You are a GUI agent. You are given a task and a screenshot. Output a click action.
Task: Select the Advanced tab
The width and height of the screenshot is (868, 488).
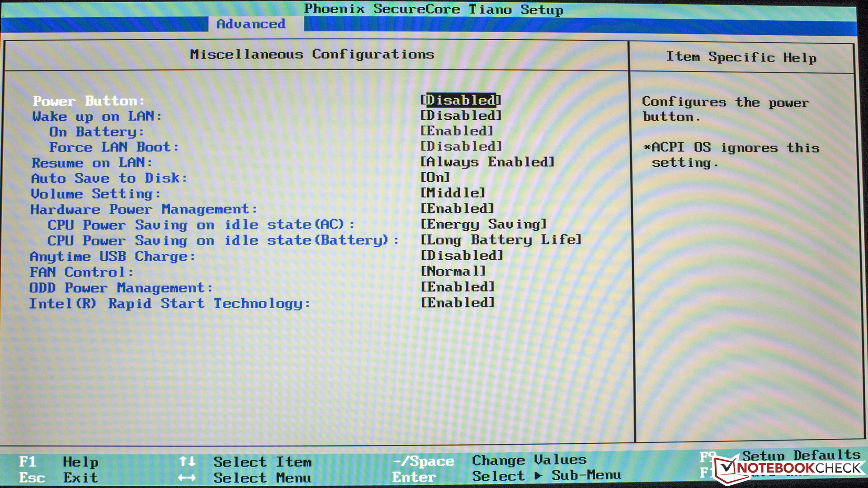[251, 24]
